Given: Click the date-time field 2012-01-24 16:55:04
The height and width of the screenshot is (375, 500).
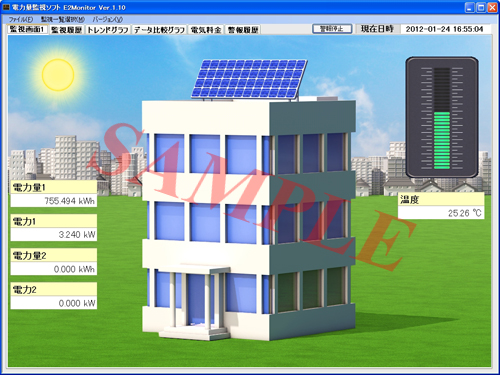Looking at the screenshot, I should (x=445, y=29).
